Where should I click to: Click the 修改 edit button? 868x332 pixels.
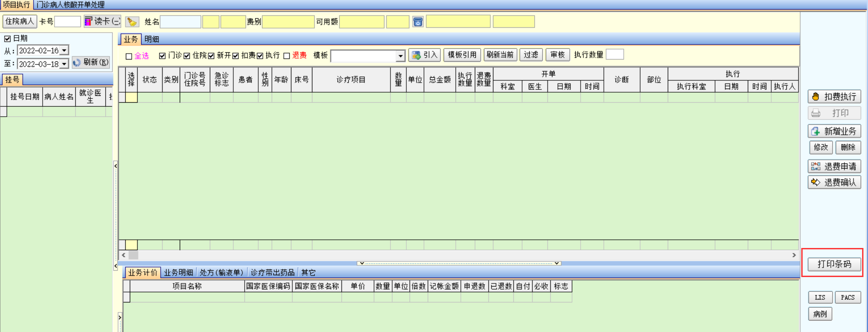pos(821,147)
